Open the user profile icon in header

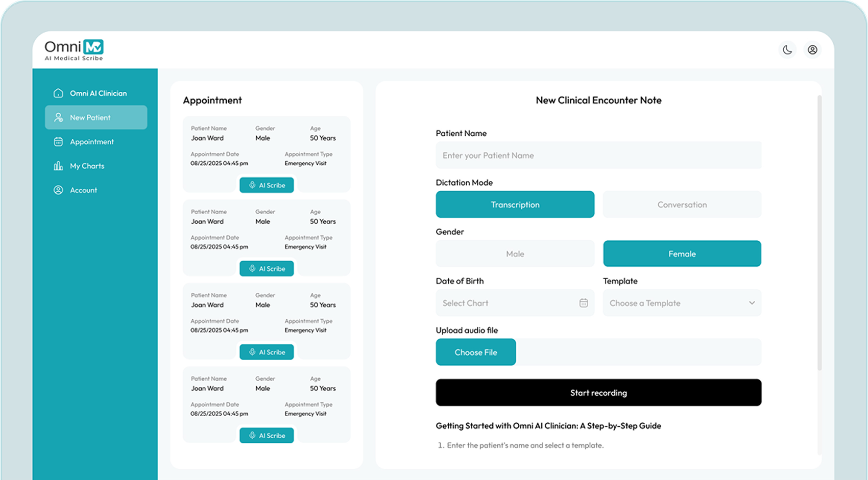pyautogui.click(x=812, y=50)
